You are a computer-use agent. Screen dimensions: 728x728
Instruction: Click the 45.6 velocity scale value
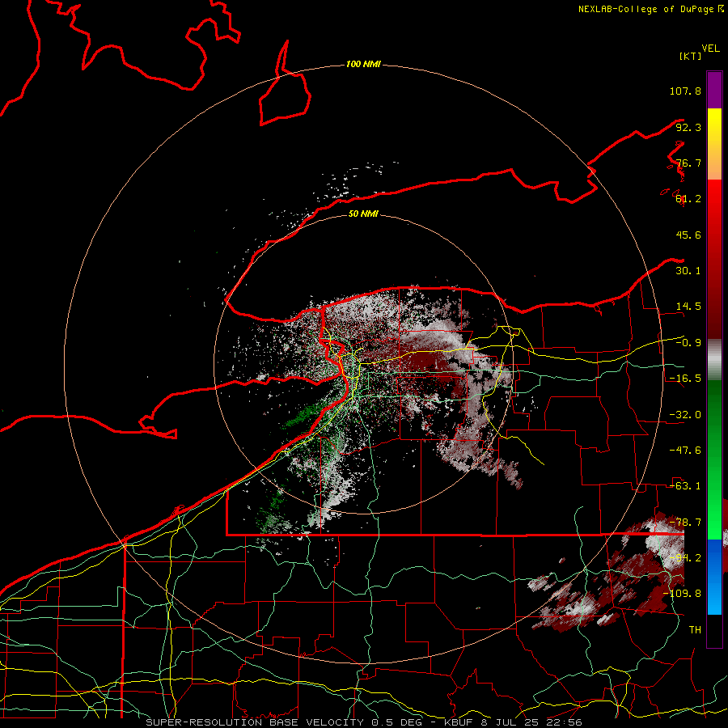(x=688, y=235)
